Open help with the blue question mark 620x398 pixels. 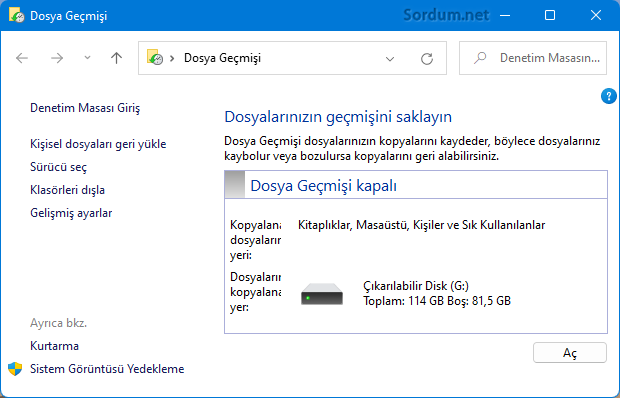[609, 96]
